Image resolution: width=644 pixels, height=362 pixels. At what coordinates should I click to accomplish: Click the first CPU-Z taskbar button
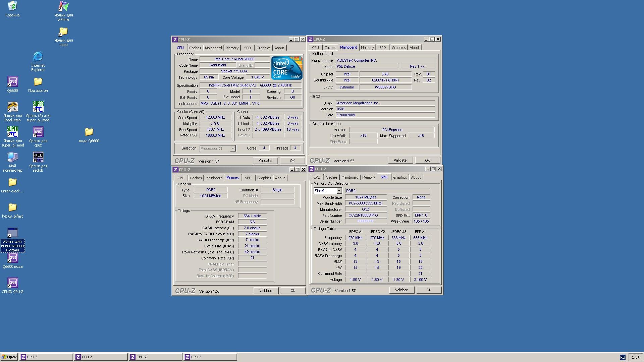click(x=46, y=357)
